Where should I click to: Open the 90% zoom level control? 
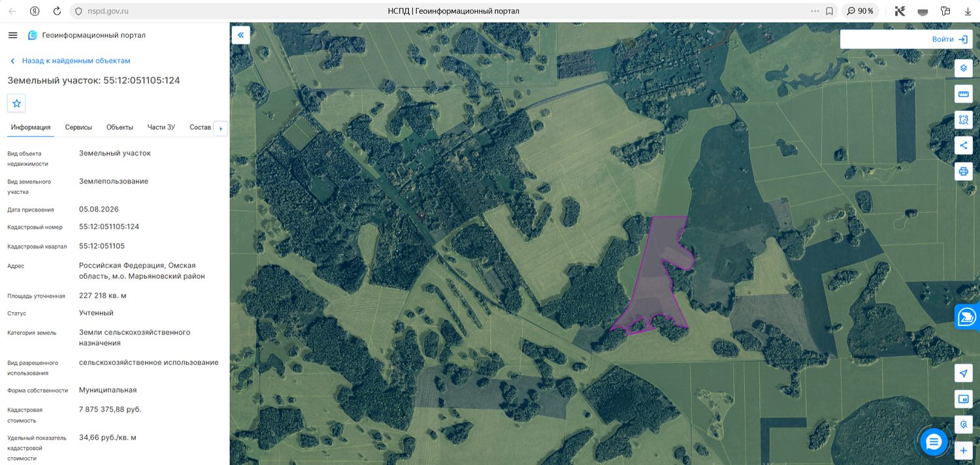[x=860, y=11]
